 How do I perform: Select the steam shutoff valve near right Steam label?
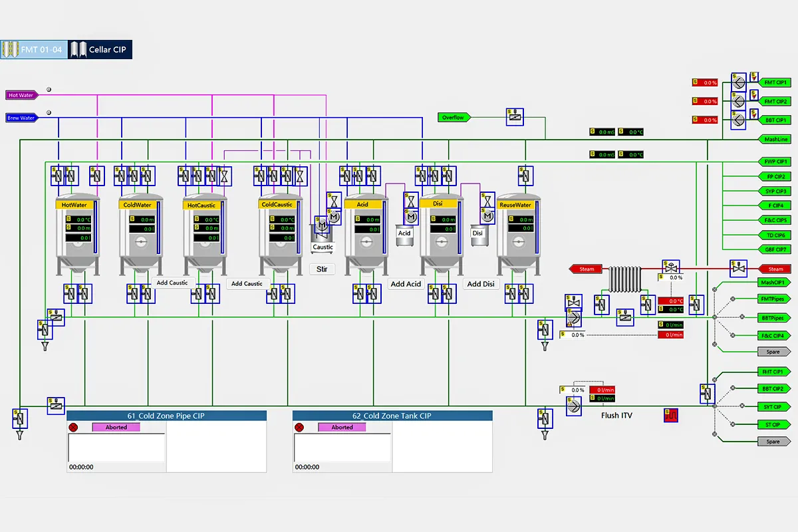click(737, 269)
